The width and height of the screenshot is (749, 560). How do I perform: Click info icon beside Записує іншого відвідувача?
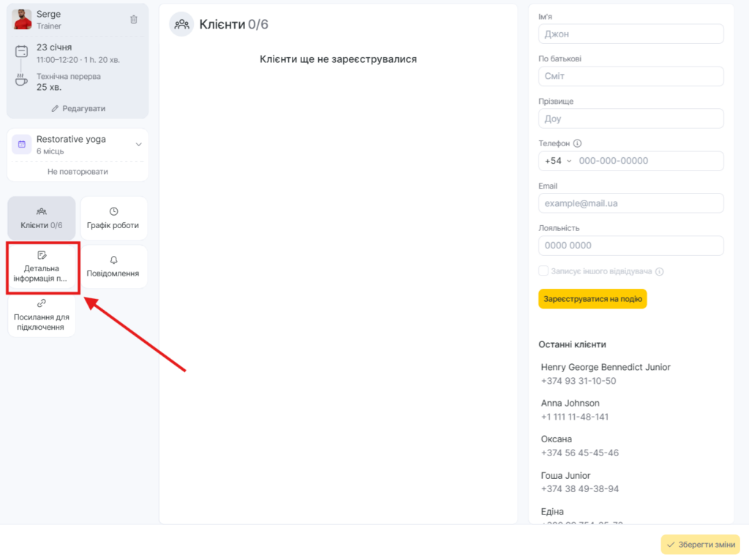pyautogui.click(x=659, y=271)
